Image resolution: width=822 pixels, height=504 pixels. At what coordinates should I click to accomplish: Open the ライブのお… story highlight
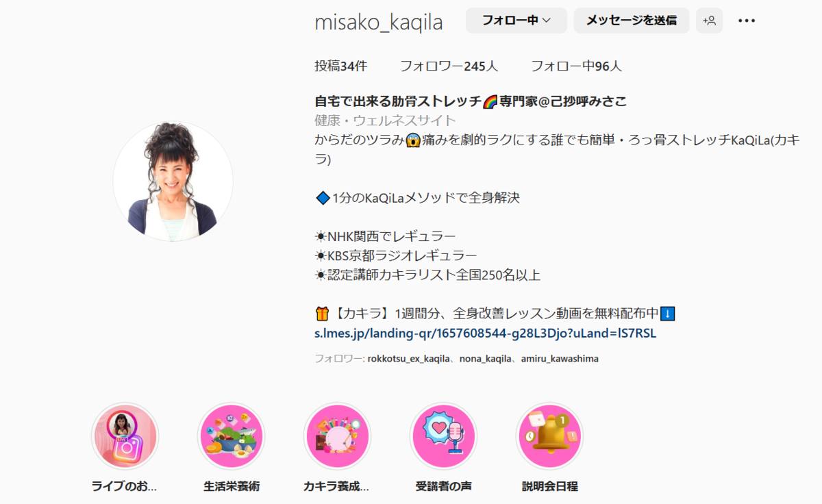[125, 436]
